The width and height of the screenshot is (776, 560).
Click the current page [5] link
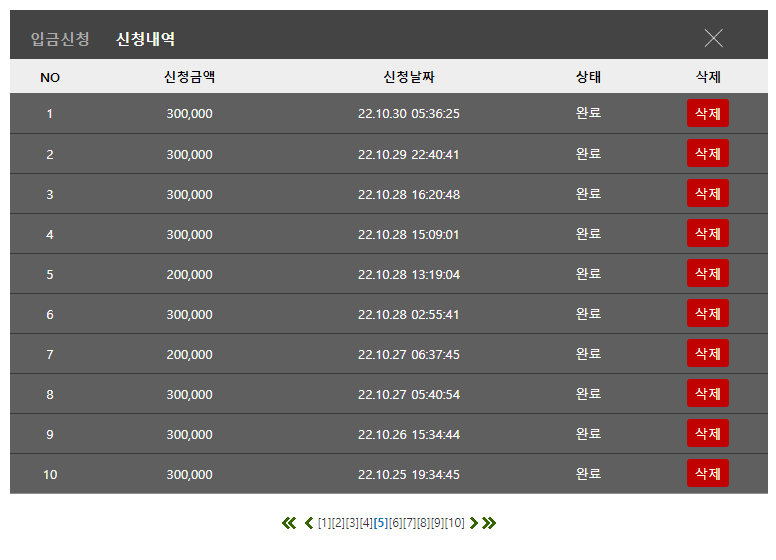(x=381, y=523)
